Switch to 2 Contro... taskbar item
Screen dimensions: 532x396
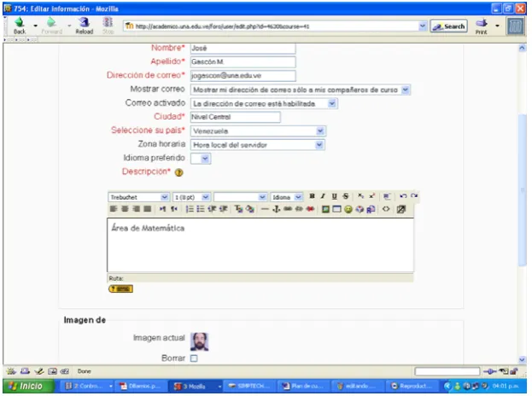point(87,386)
